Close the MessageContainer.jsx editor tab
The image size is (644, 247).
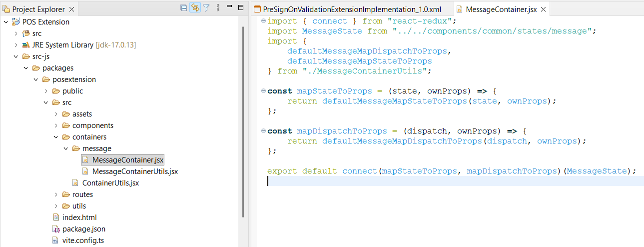(x=544, y=9)
